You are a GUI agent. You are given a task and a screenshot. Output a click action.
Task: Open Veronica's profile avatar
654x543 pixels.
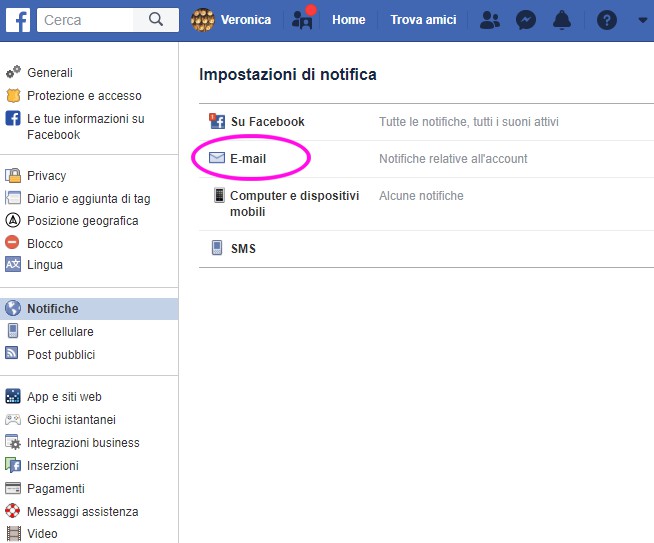click(x=203, y=20)
